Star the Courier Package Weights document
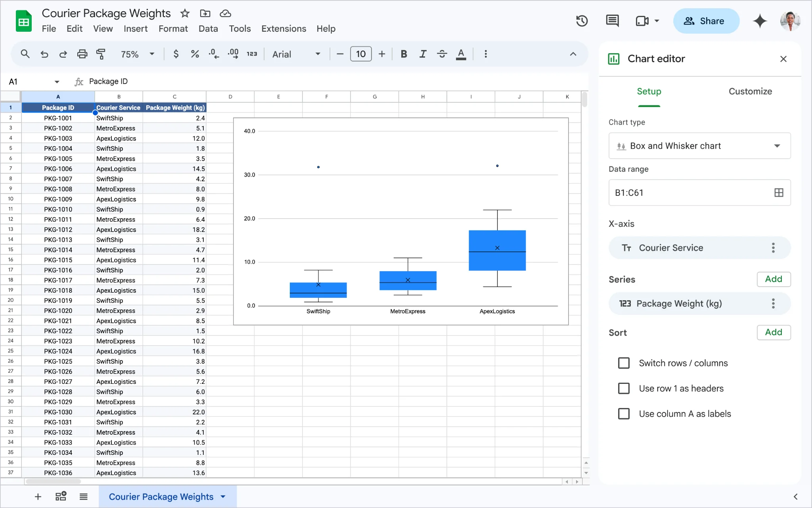Viewport: 812px width, 508px height. (185, 13)
